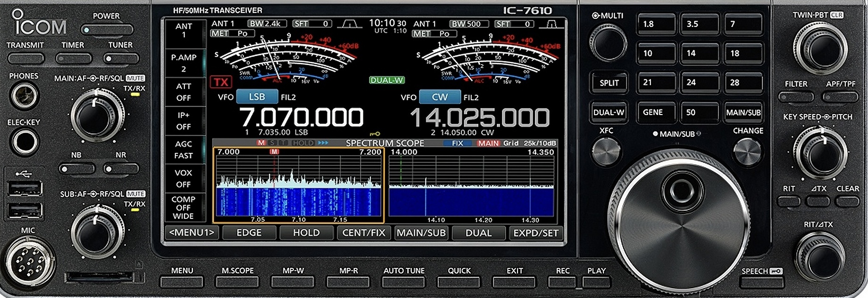Click the red TX indicator icon

[221, 83]
